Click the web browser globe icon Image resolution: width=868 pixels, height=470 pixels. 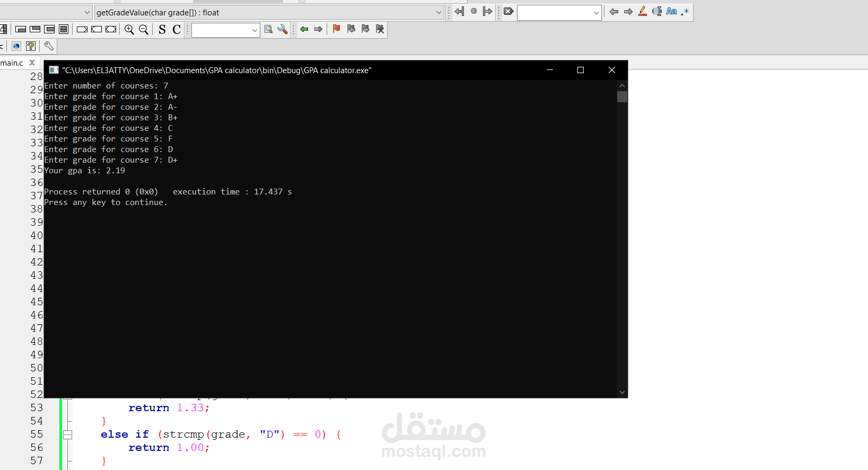click(16, 47)
